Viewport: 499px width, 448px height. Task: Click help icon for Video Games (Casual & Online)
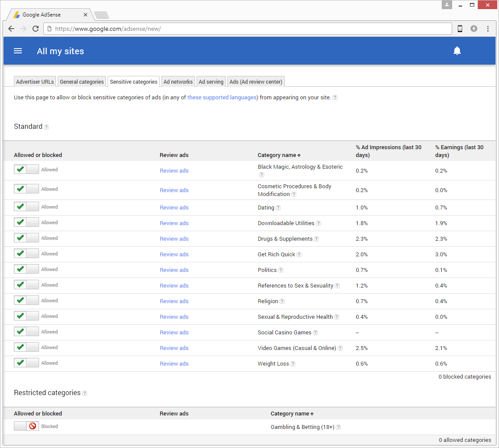[x=340, y=348]
